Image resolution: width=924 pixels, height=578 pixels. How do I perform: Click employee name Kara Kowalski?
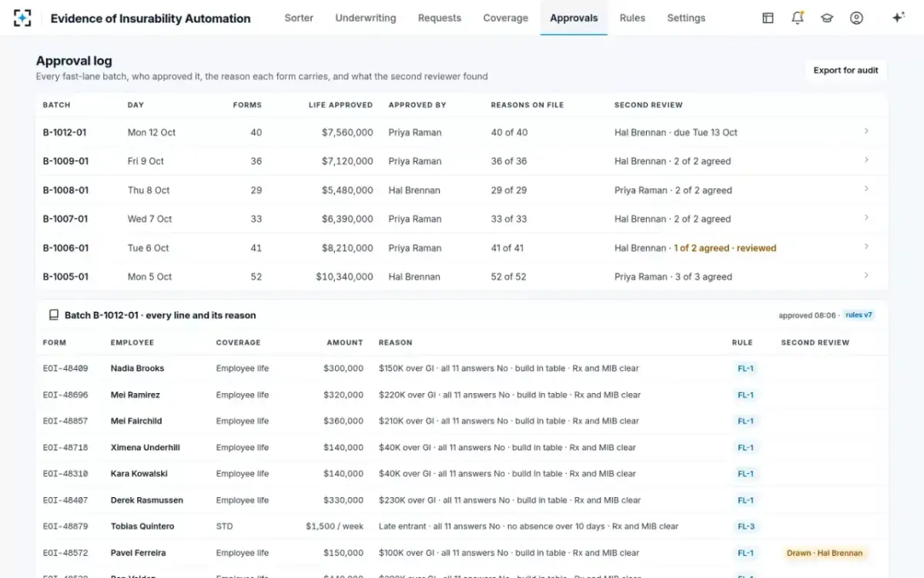(x=139, y=474)
